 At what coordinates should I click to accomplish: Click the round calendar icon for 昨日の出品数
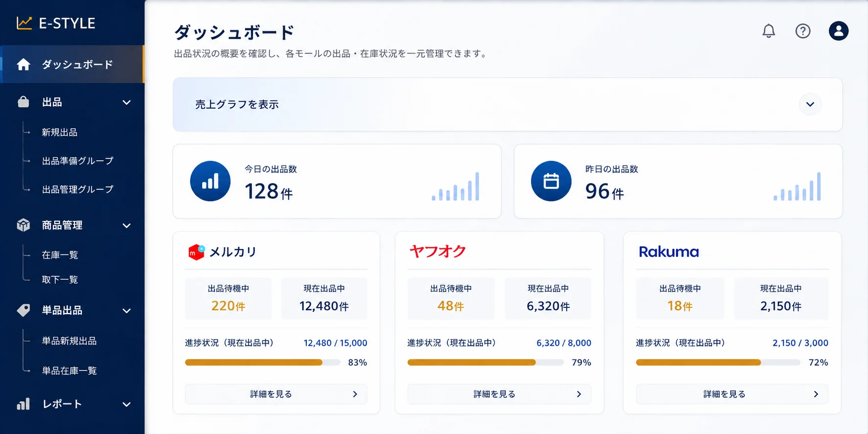click(x=551, y=181)
